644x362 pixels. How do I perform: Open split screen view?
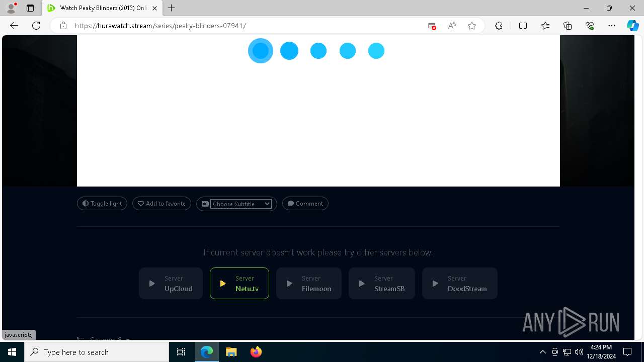pos(523,26)
